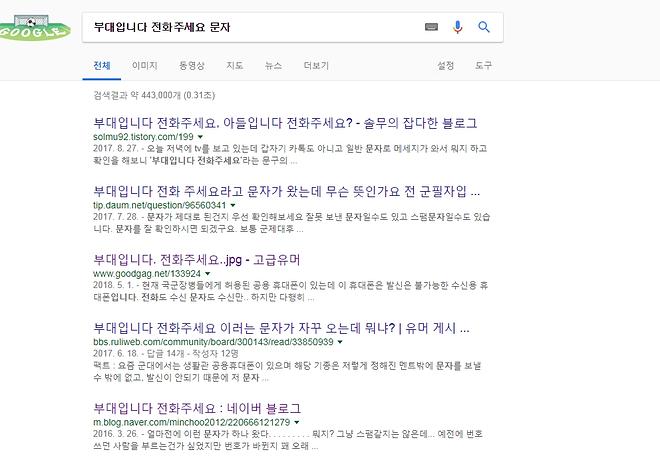This screenshot has width=660, height=458.
Task: Open the 솔무의 잡다한 블로그 result title
Action: [x=285, y=123]
